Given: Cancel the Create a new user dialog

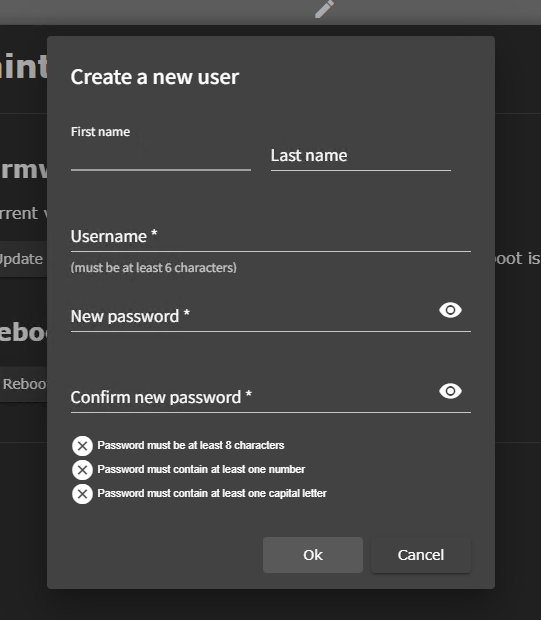Looking at the screenshot, I should (x=421, y=555).
